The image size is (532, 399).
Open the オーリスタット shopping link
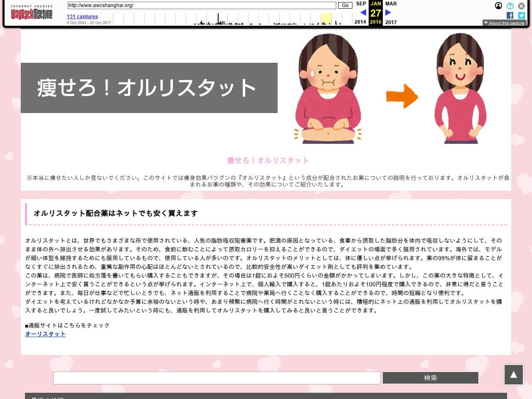pyautogui.click(x=45, y=334)
